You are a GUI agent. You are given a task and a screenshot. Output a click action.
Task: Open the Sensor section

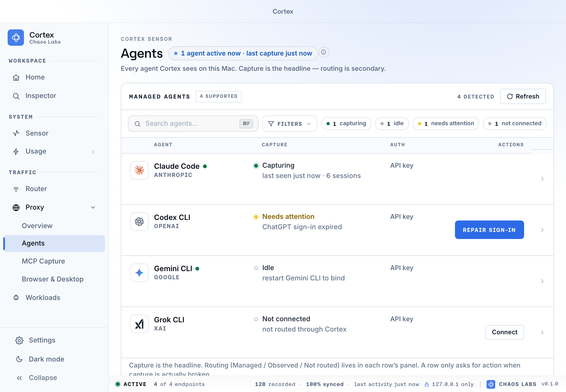point(54,133)
